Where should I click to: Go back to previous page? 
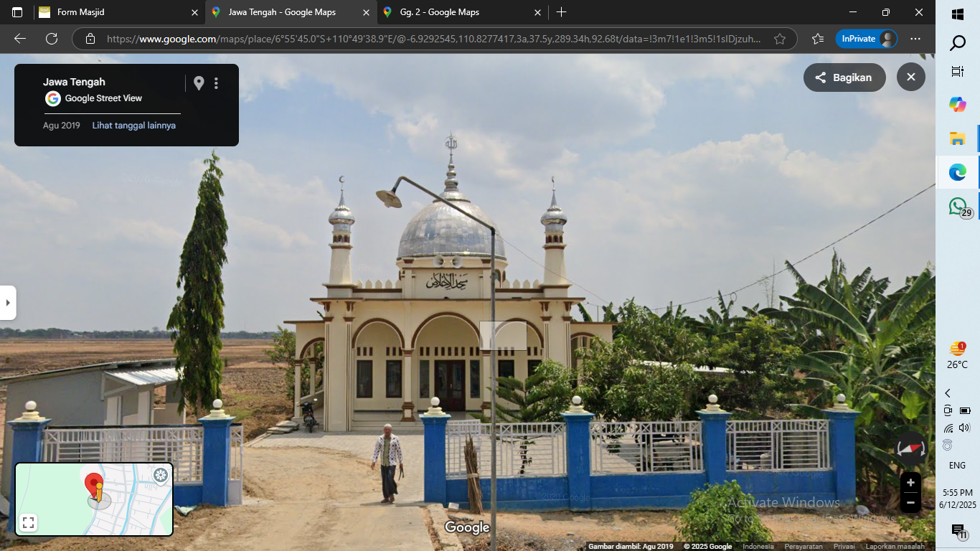tap(20, 39)
